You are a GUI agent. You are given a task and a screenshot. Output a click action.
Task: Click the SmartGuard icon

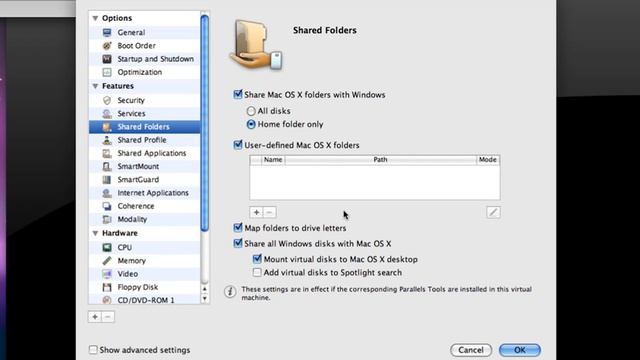coord(107,180)
